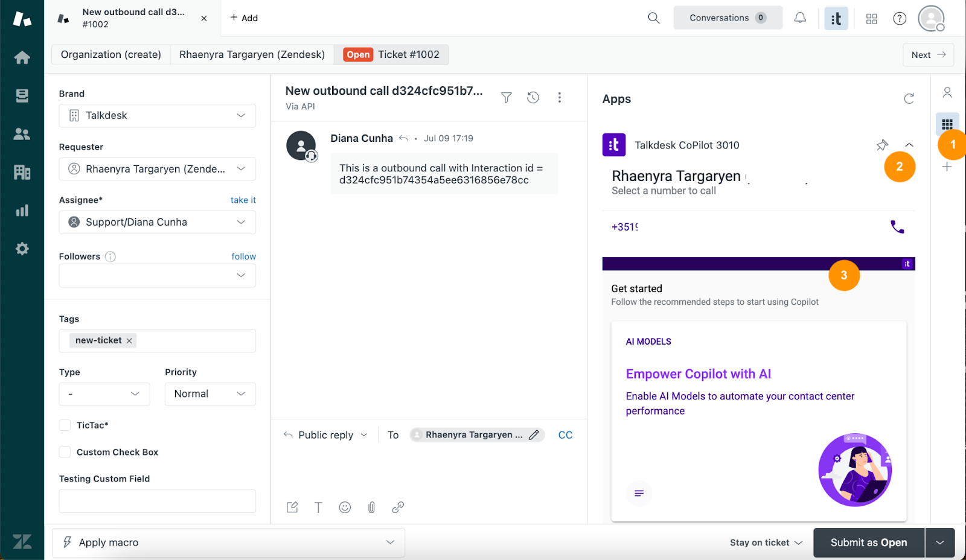Call the +351 number phone icon
This screenshot has width=966, height=560.
point(897,227)
